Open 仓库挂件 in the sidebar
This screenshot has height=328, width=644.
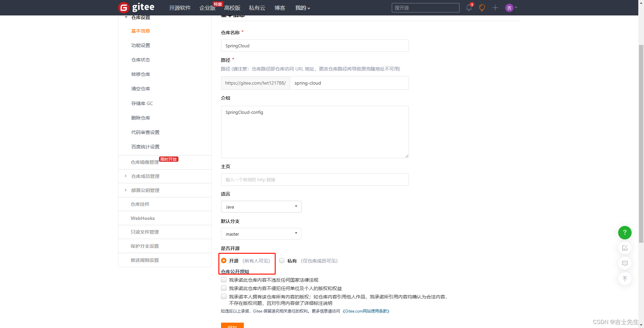(x=140, y=204)
